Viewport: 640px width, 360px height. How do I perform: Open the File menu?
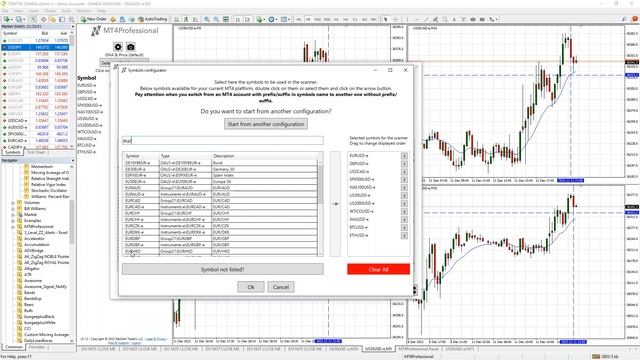5,11
